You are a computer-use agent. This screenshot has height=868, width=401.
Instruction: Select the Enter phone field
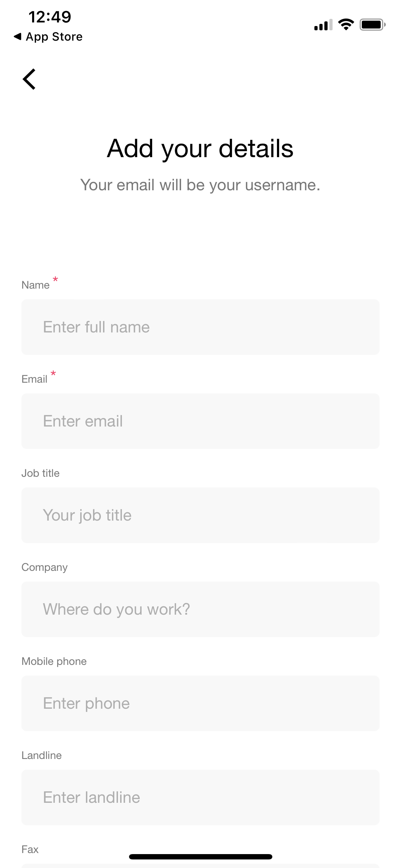[200, 703]
